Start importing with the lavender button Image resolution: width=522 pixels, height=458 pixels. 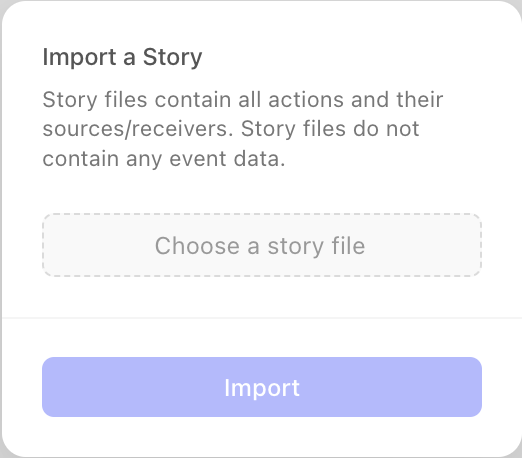tap(262, 387)
